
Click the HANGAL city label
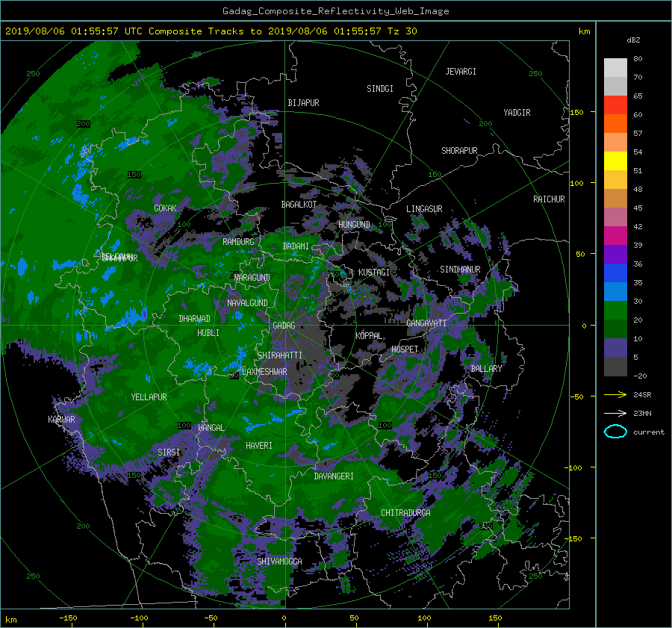click(x=211, y=428)
